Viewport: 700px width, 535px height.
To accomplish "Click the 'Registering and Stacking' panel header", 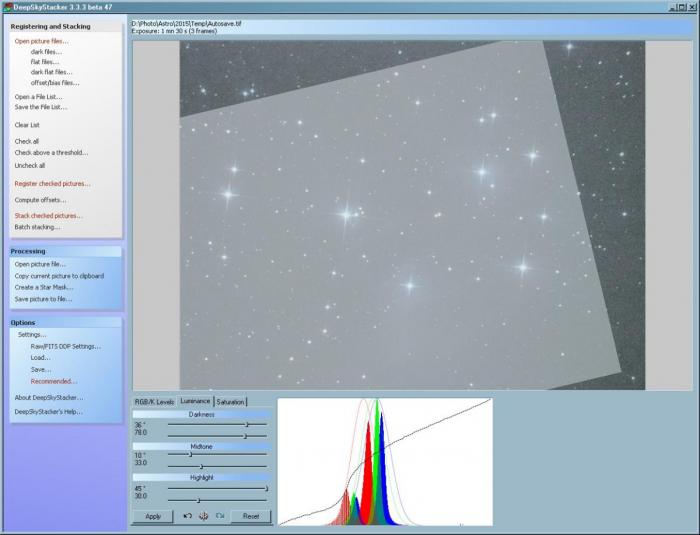I will click(66, 26).
